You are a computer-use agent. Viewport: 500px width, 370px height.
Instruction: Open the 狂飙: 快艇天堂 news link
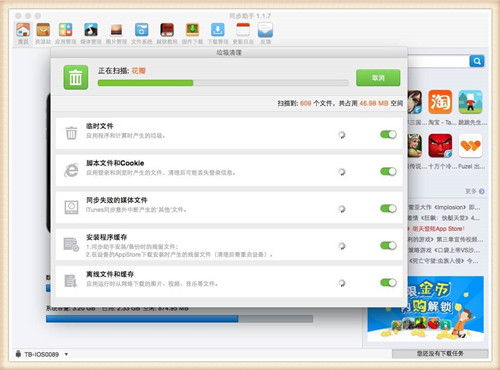444,218
